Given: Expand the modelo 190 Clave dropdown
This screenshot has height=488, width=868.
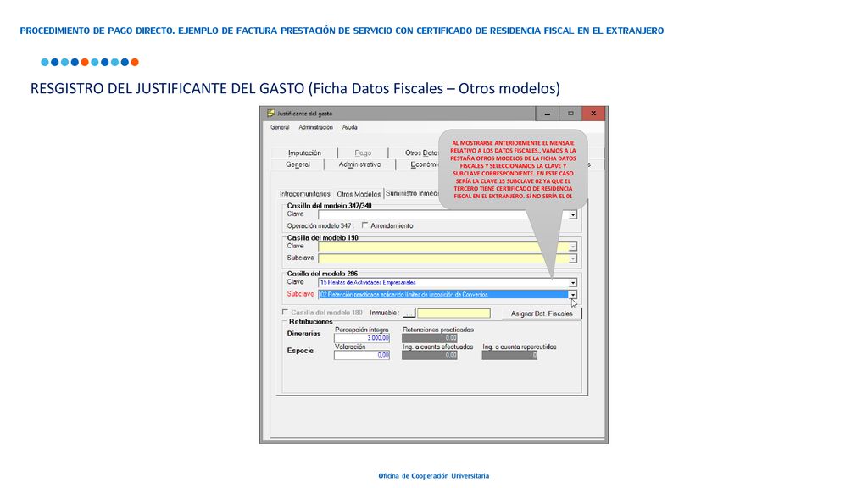Looking at the screenshot, I should [x=573, y=247].
